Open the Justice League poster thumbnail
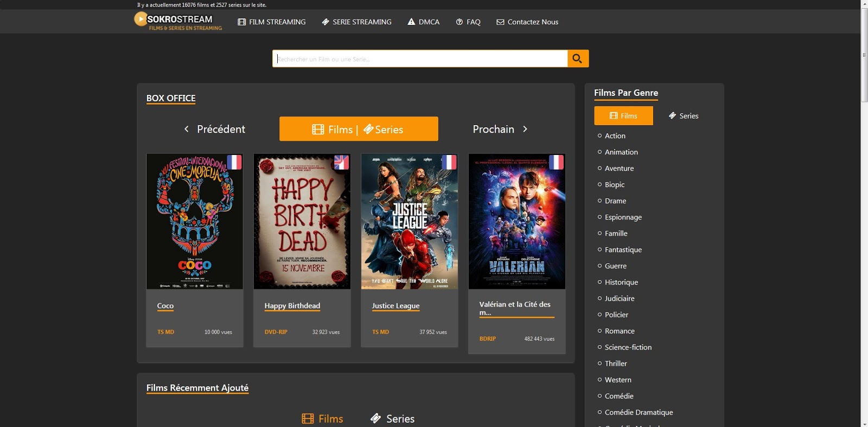868x427 pixels. pyautogui.click(x=410, y=221)
